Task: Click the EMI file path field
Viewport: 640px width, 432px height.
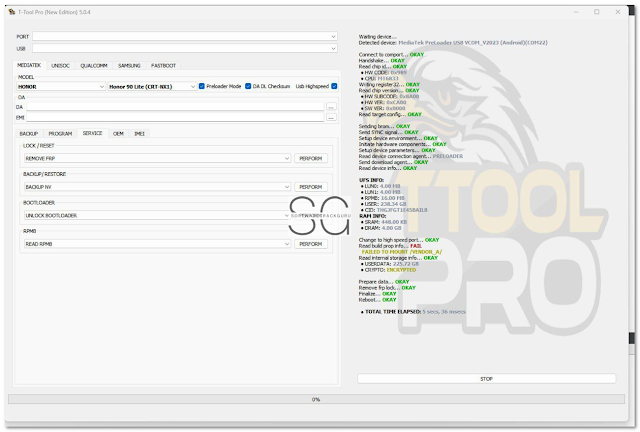Action: pos(175,118)
